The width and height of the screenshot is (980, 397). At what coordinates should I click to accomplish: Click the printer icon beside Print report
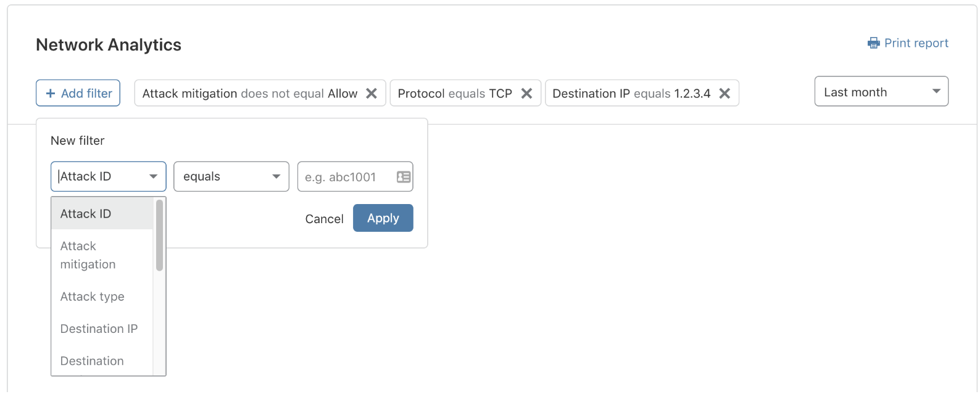pyautogui.click(x=873, y=43)
